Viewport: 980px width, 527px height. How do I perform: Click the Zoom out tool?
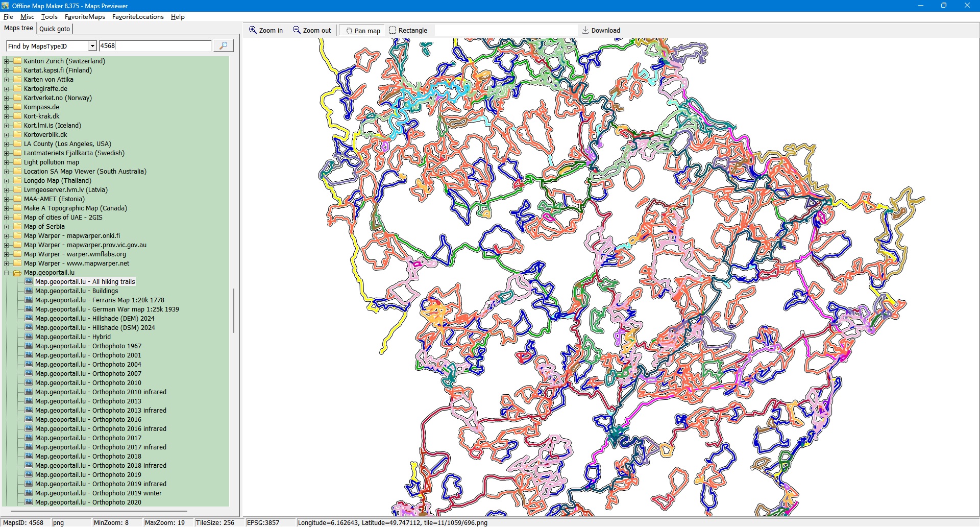[312, 31]
